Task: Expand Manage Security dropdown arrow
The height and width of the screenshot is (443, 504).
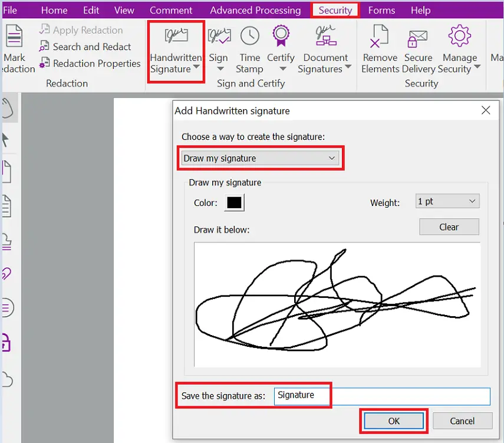Action: 477,67
